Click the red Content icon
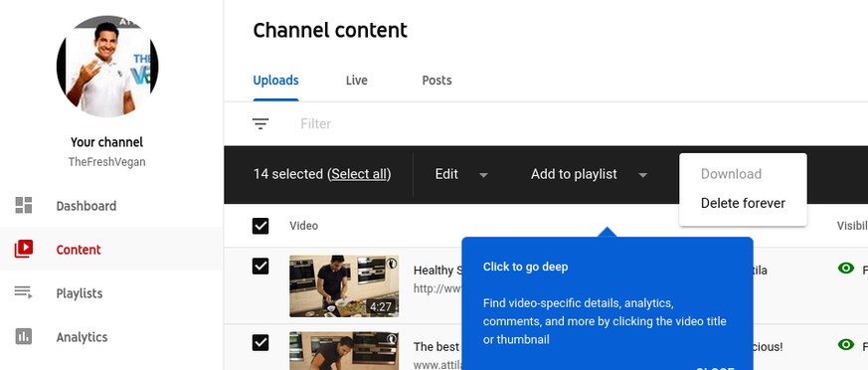This screenshot has width=868, height=370. coord(24,250)
